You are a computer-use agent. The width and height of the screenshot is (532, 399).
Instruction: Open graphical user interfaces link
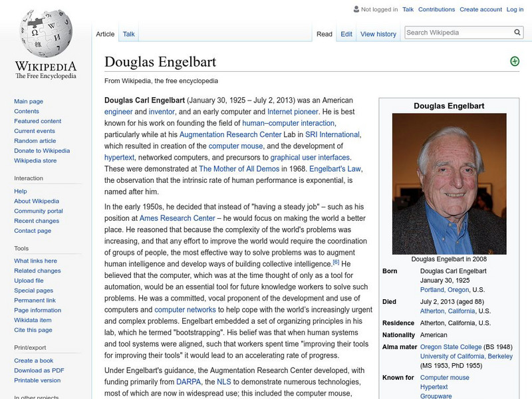(310, 158)
